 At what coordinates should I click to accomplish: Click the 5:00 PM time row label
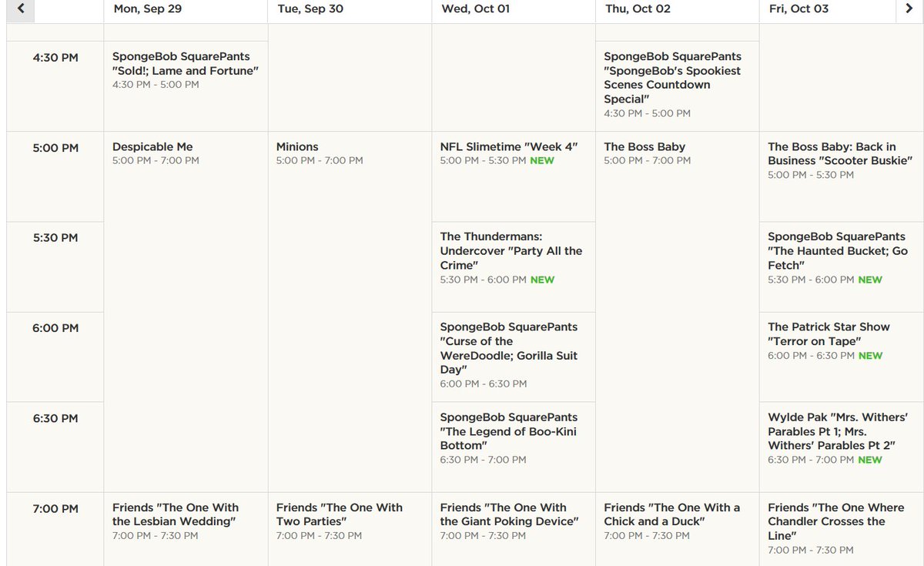tap(55, 147)
